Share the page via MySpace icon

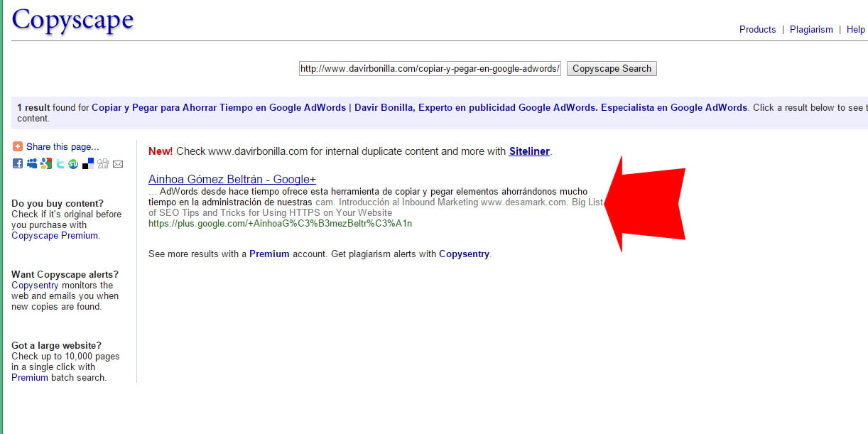pyautogui.click(x=32, y=164)
